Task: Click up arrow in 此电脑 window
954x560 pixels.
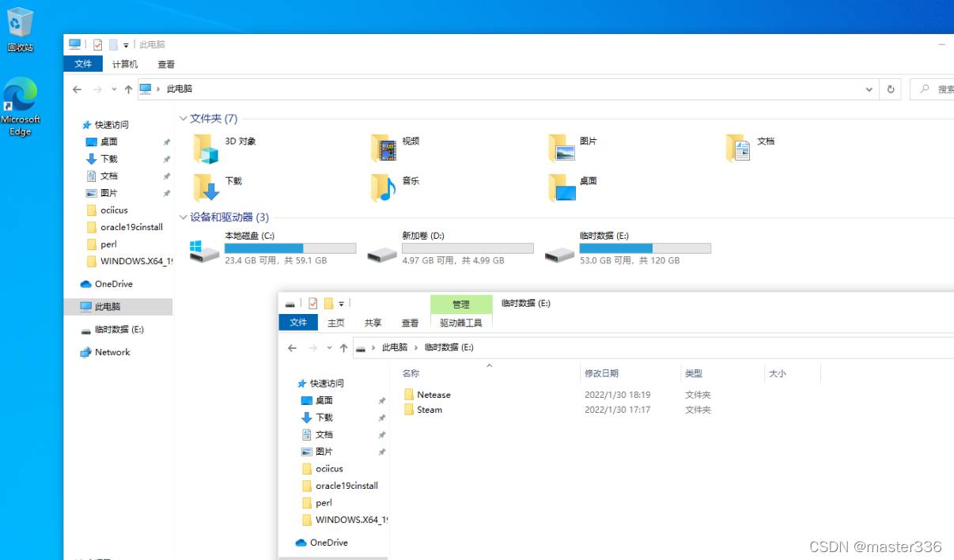Action: click(128, 89)
